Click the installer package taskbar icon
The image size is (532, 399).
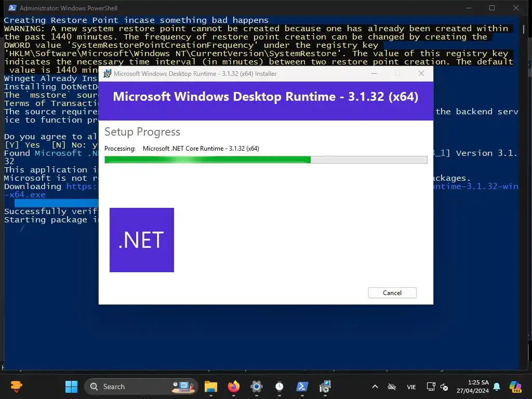point(325,387)
